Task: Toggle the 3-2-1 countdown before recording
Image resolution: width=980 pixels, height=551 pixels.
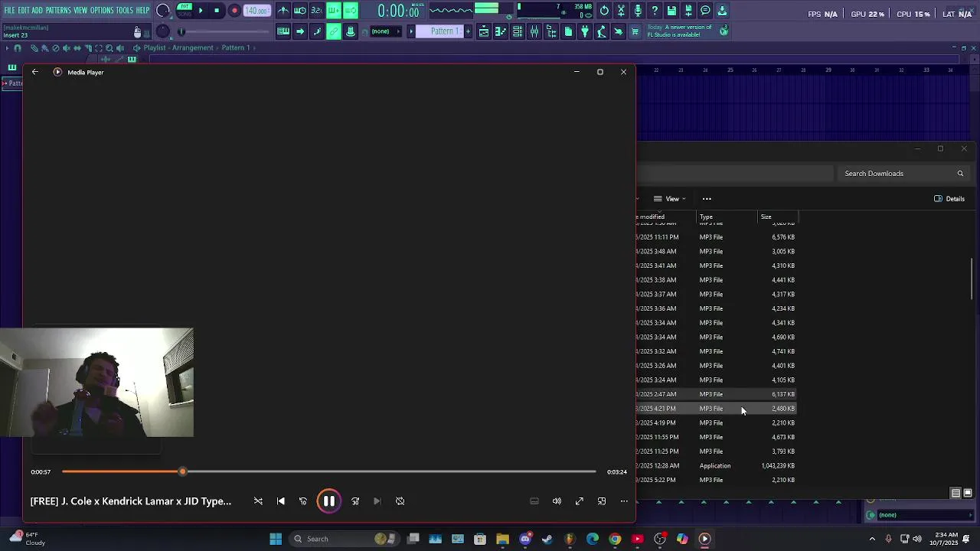Action: click(x=316, y=11)
